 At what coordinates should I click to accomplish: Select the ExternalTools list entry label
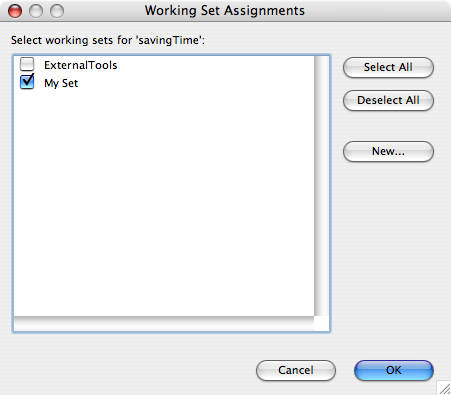[x=81, y=65]
